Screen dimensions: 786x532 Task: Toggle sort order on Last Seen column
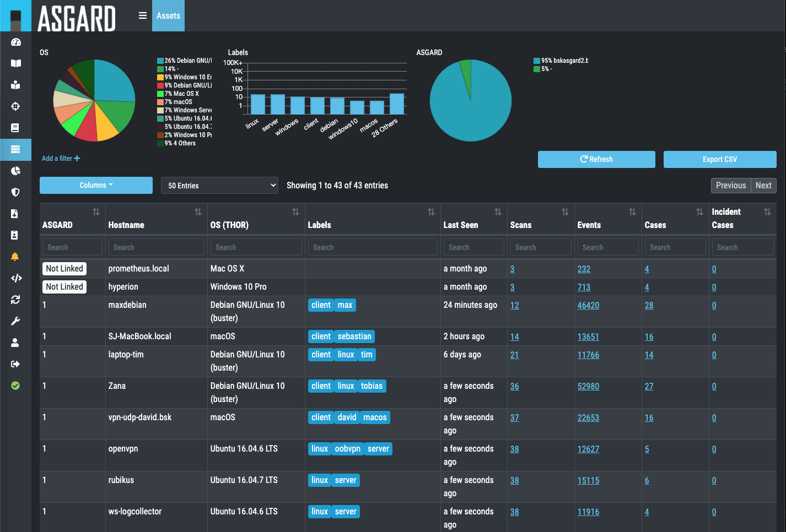498,212
